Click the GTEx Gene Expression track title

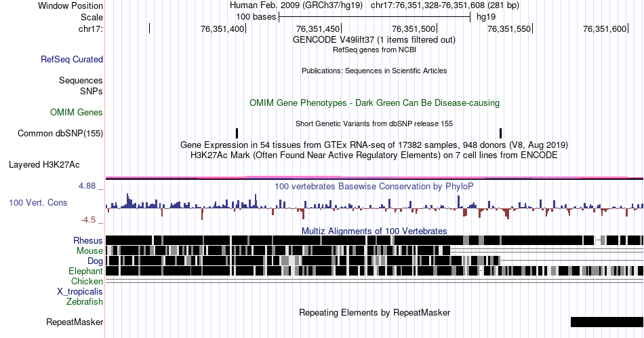374,145
